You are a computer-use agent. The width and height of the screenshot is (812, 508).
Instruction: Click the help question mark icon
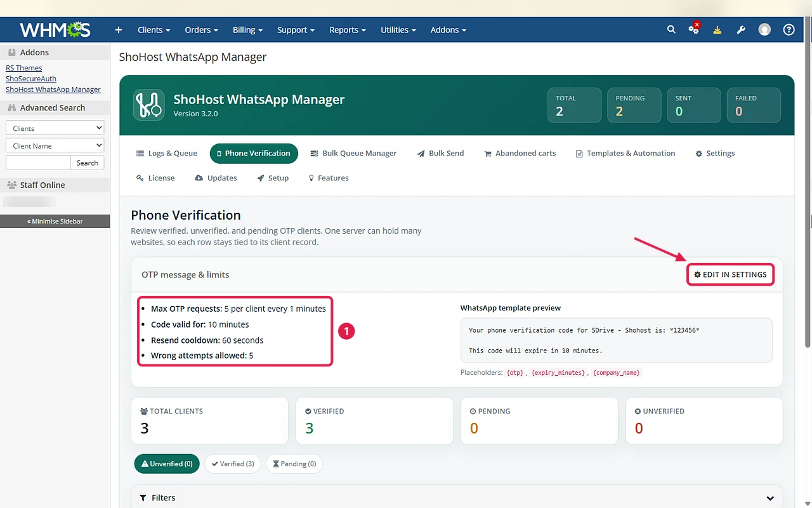coord(789,30)
